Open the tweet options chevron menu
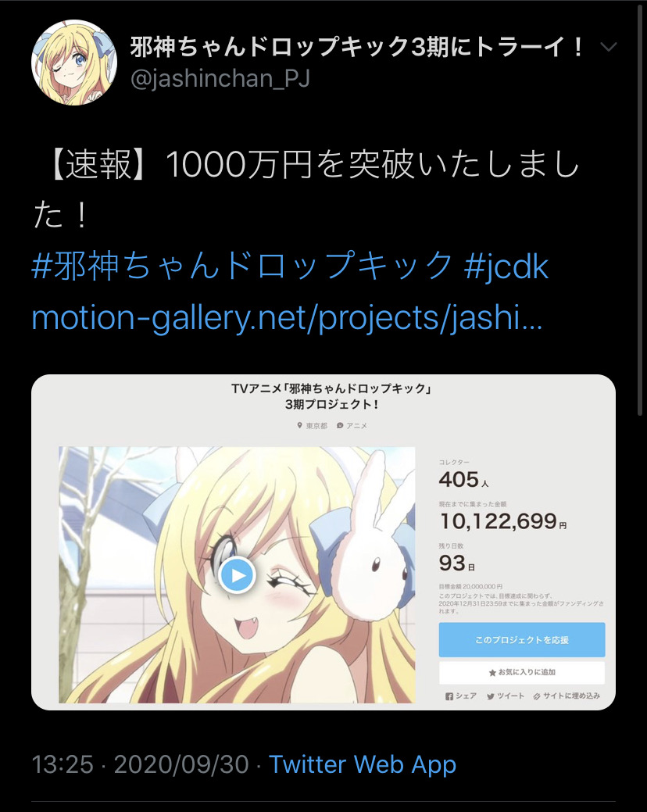The height and width of the screenshot is (812, 647). point(608,47)
